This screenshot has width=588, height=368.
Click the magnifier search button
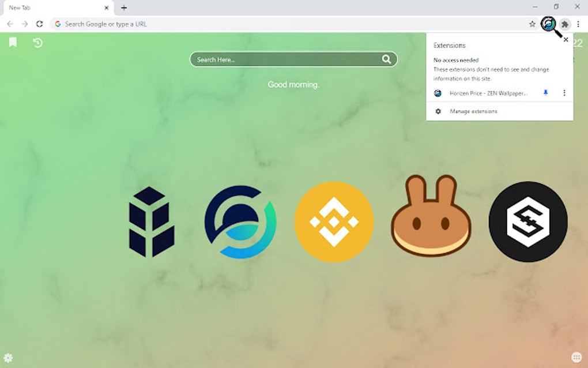[x=386, y=59]
